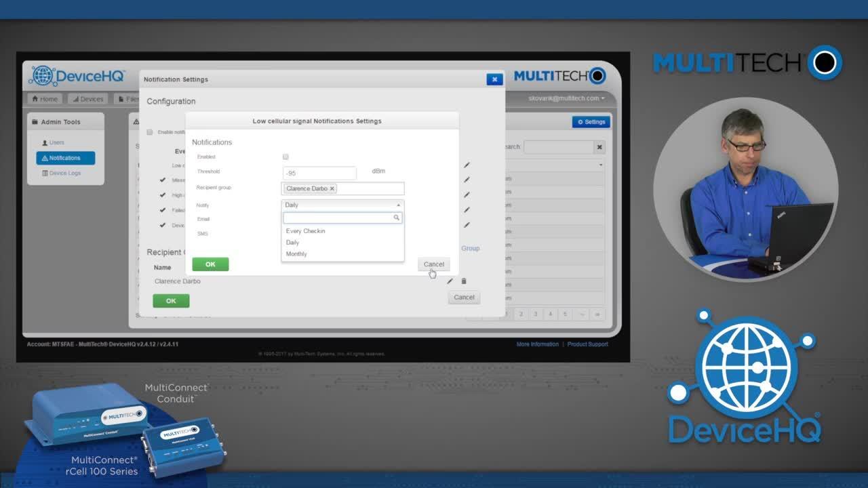Toggle the Missed checkin event checkmark
This screenshot has height=488, width=868.
point(162,180)
